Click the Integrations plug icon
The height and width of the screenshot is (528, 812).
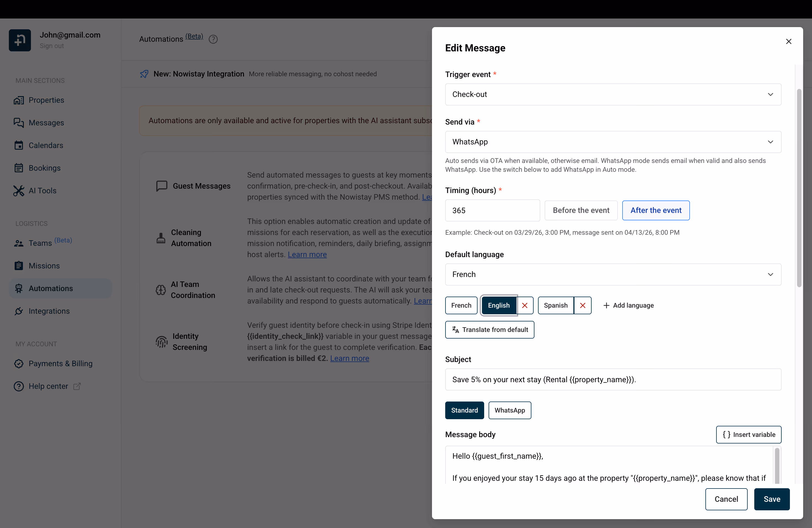(x=19, y=311)
